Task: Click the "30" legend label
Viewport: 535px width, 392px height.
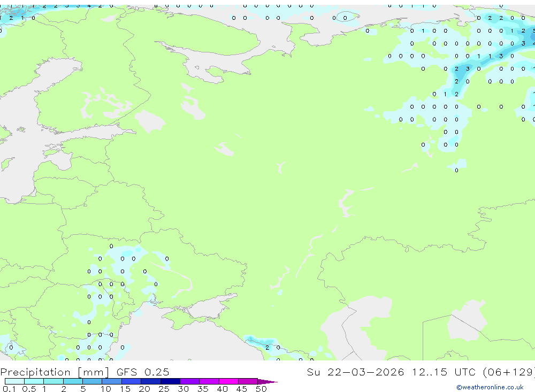Action: [x=183, y=389]
